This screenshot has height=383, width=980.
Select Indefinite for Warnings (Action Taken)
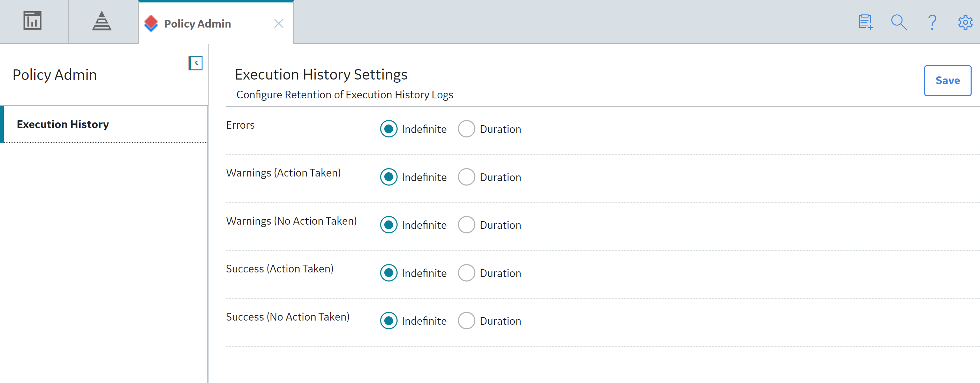tap(389, 177)
